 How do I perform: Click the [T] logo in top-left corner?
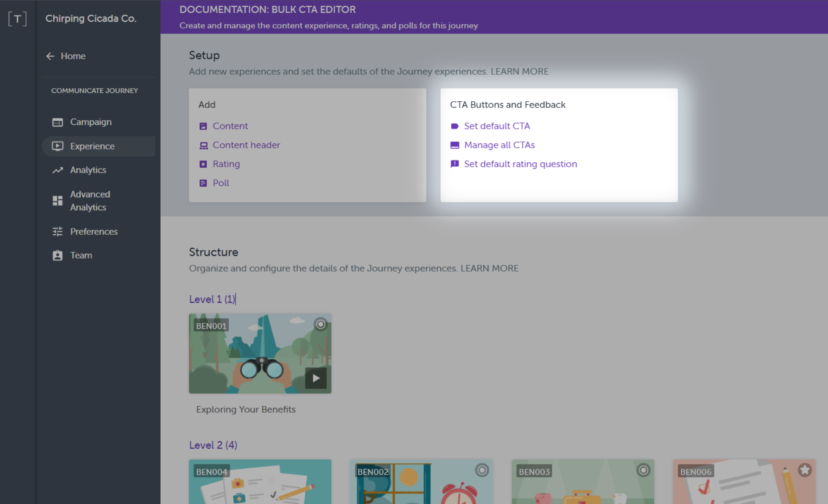[17, 18]
